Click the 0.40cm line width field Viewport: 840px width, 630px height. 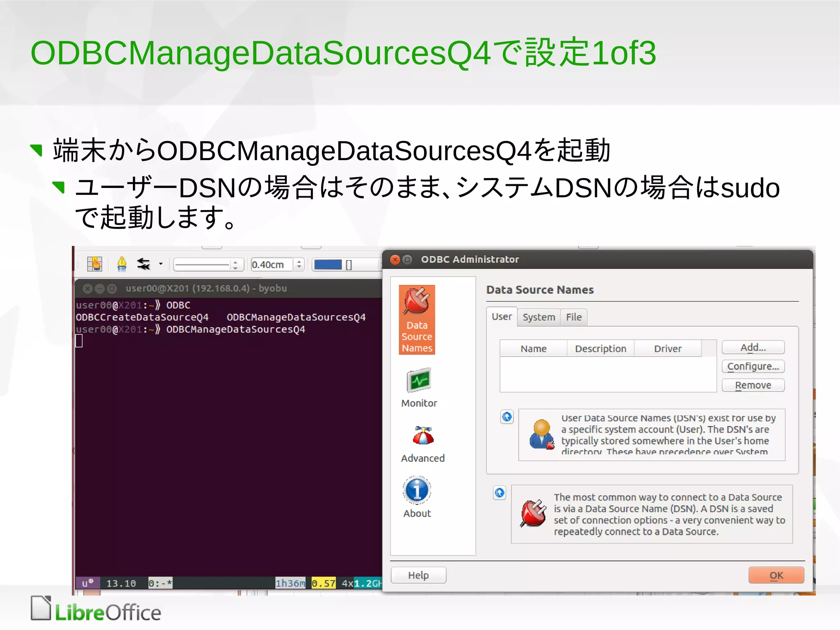(x=272, y=265)
